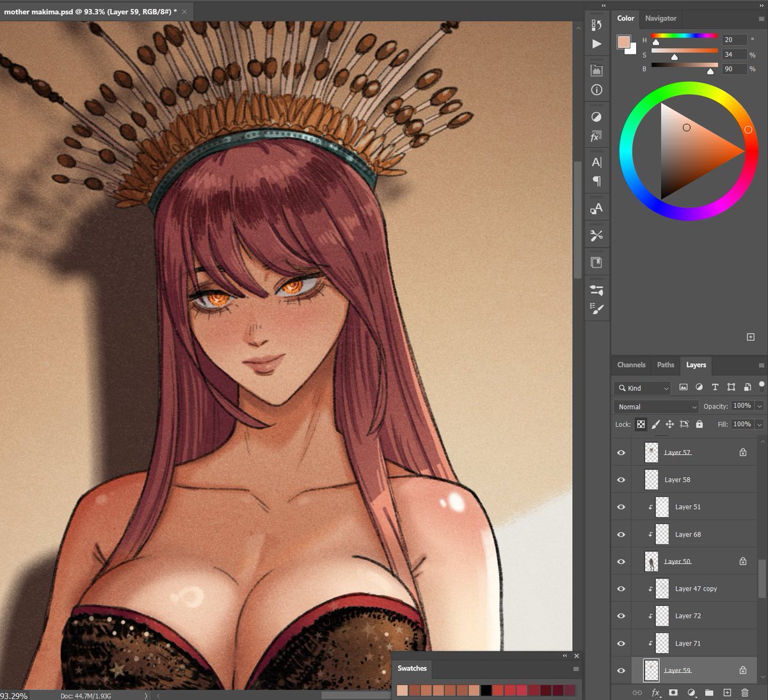Open the Actions panel play icon
Image resolution: width=768 pixels, height=700 pixels.
596,44
